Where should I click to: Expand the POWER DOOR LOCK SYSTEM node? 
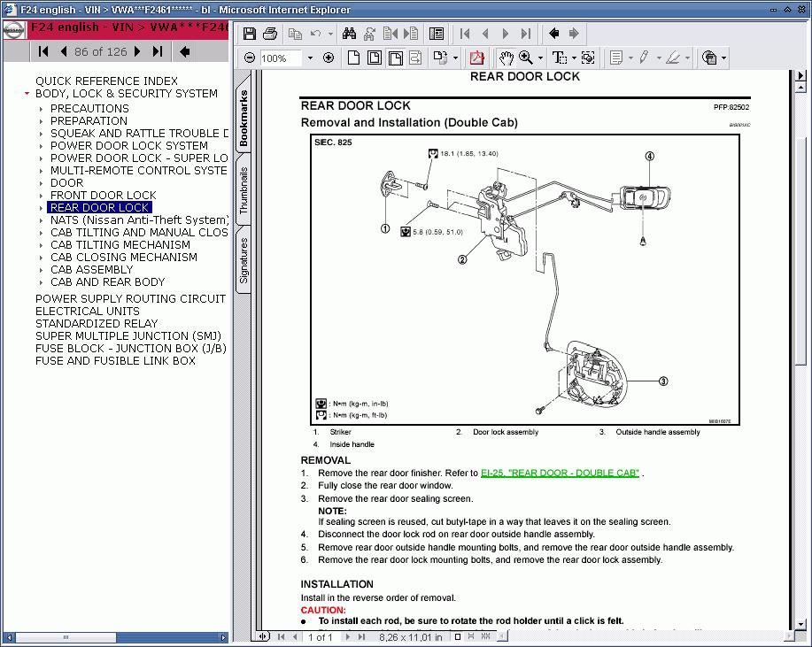point(41,146)
